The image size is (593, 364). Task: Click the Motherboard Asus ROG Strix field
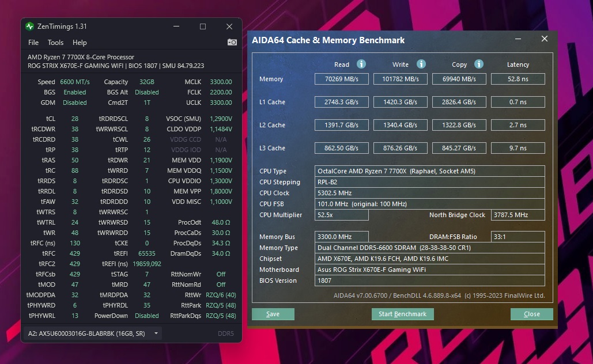tap(430, 270)
